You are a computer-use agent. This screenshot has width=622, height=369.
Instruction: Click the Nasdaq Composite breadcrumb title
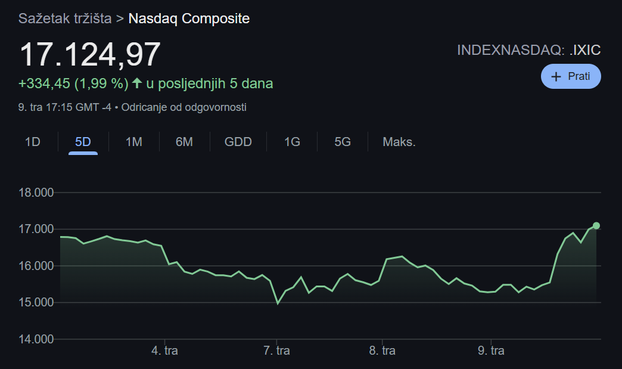(189, 19)
